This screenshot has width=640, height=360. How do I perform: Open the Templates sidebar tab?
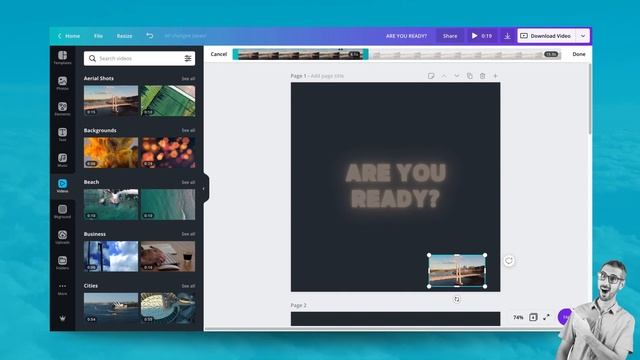point(62,58)
